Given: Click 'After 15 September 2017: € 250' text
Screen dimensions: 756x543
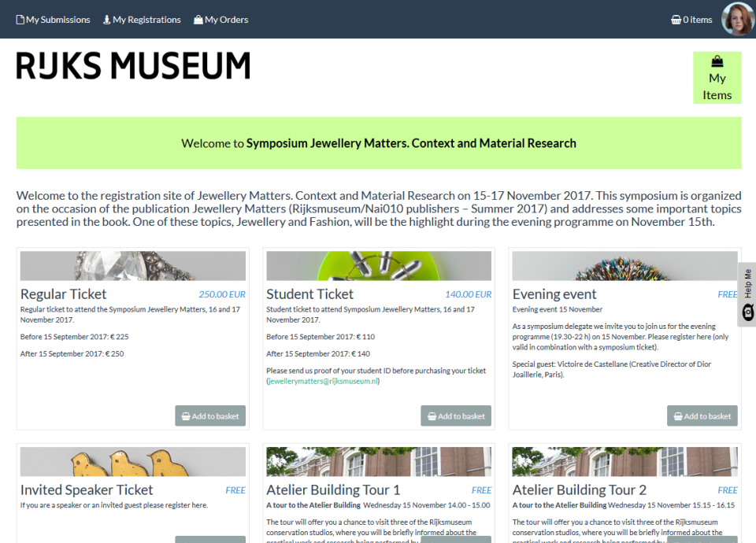Looking at the screenshot, I should pyautogui.click(x=72, y=353).
